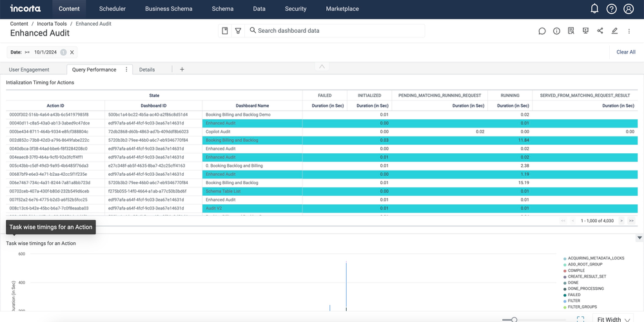Switch to the User Engagement tab
The image size is (644, 322).
29,70
